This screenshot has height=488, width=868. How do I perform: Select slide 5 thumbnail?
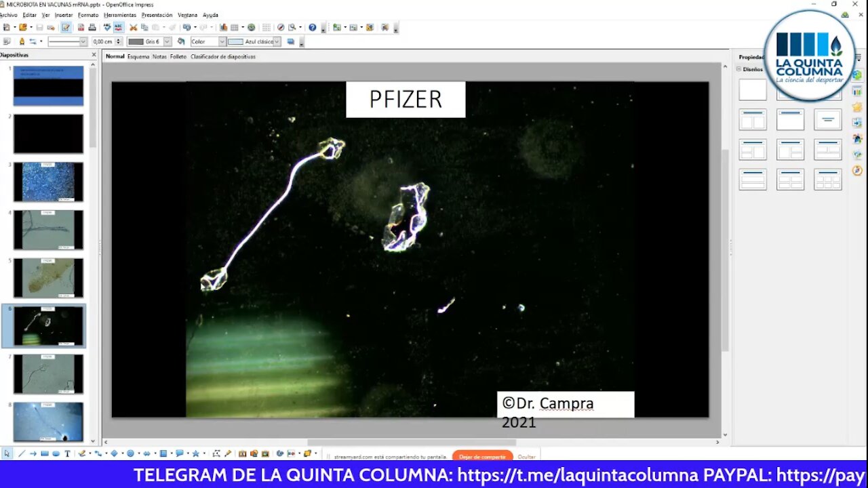[x=48, y=278]
